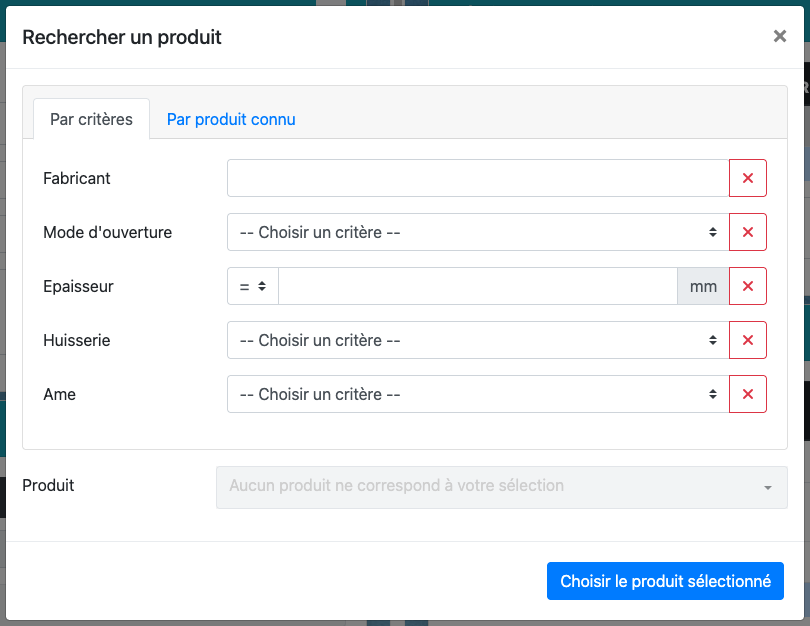This screenshot has width=810, height=626.
Task: Reset the Epaisseur value with red X
Action: click(x=748, y=286)
